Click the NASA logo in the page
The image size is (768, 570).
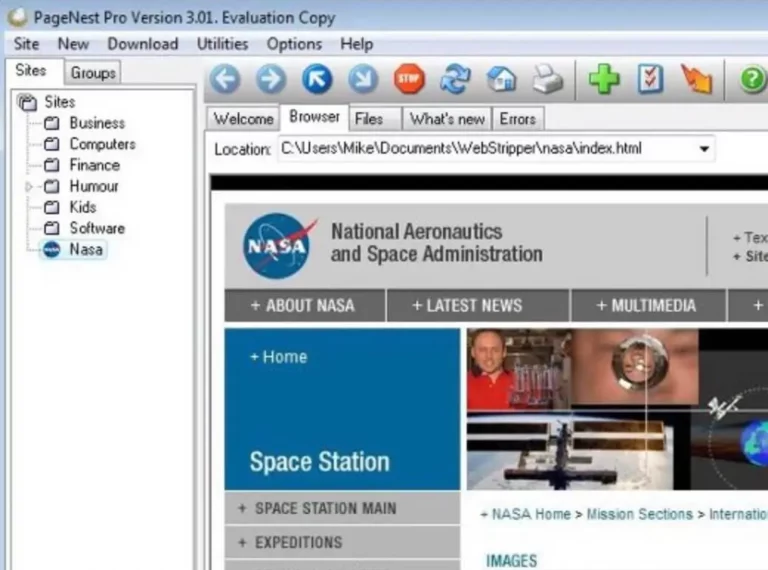[278, 245]
